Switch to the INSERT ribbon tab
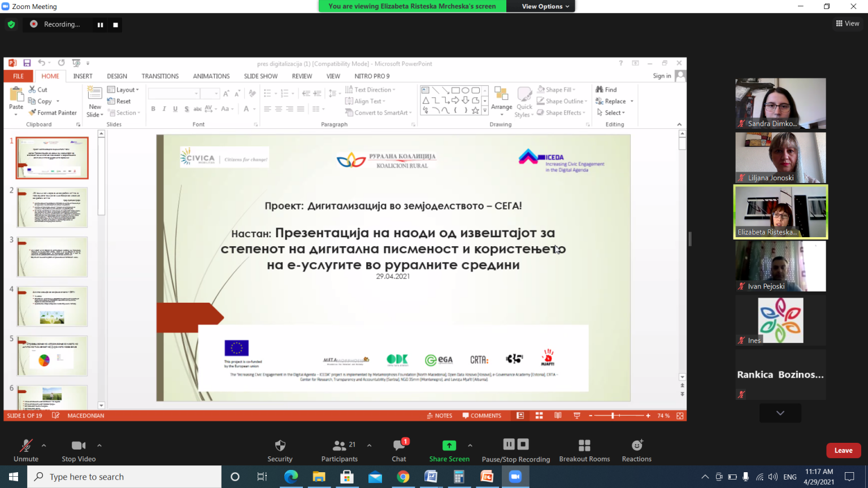Viewport: 868px width, 488px height. point(83,76)
